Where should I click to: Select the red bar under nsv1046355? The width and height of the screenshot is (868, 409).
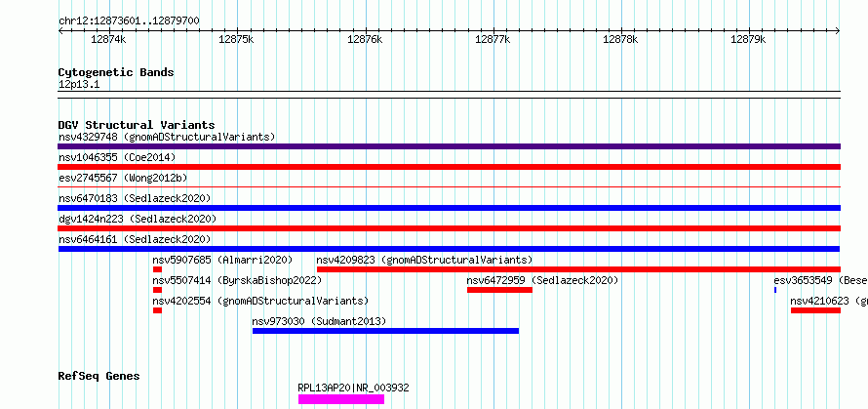pyautogui.click(x=449, y=167)
